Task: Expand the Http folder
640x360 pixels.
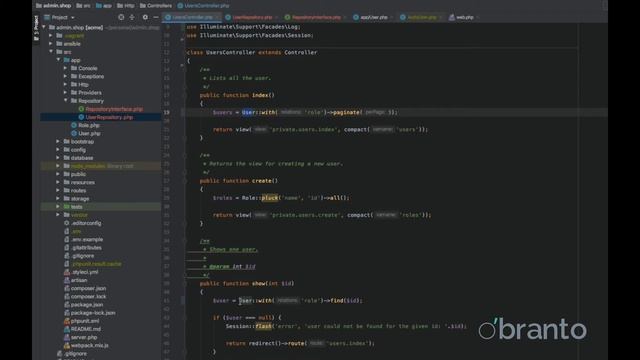Action: [x=66, y=84]
